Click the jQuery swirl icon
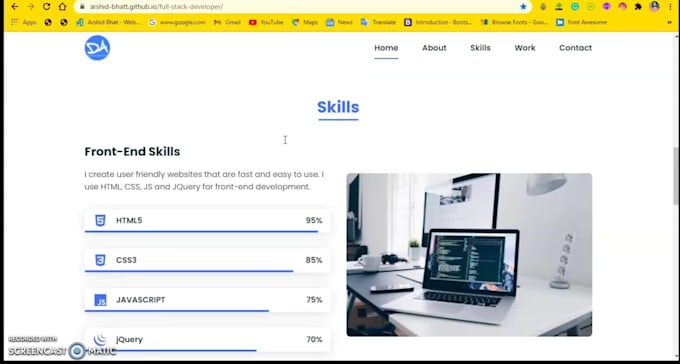 100,339
